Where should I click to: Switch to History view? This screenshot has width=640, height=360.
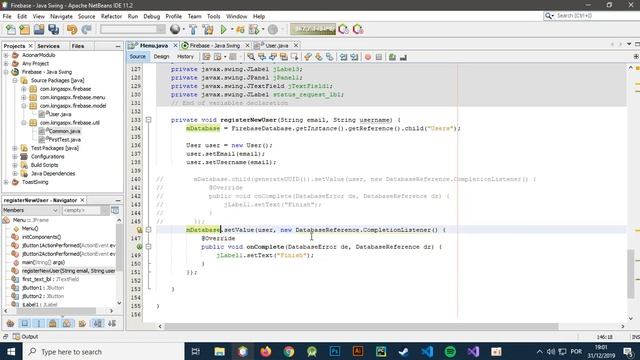pos(185,57)
